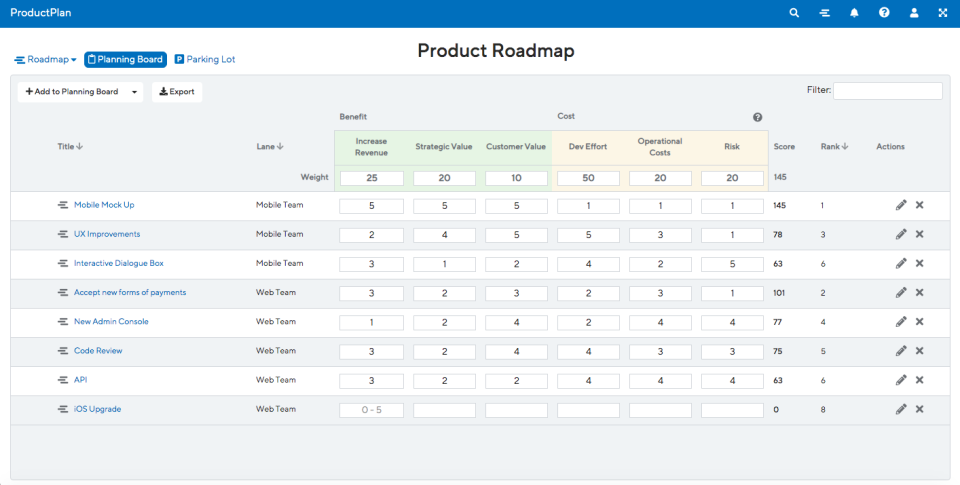Click UX Improvements Dev Effort field
This screenshot has height=485, width=960.
588,235
